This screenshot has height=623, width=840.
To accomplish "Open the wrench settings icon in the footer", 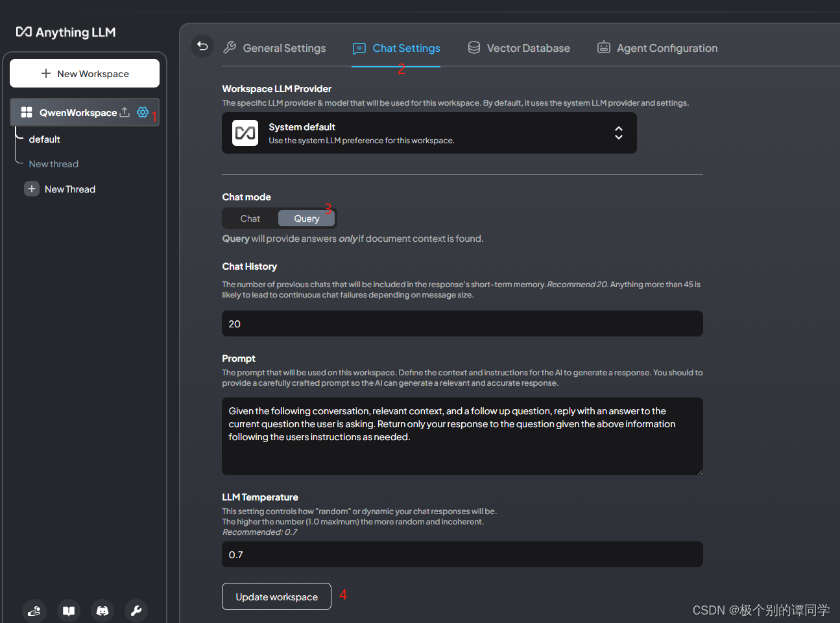I will (136, 611).
